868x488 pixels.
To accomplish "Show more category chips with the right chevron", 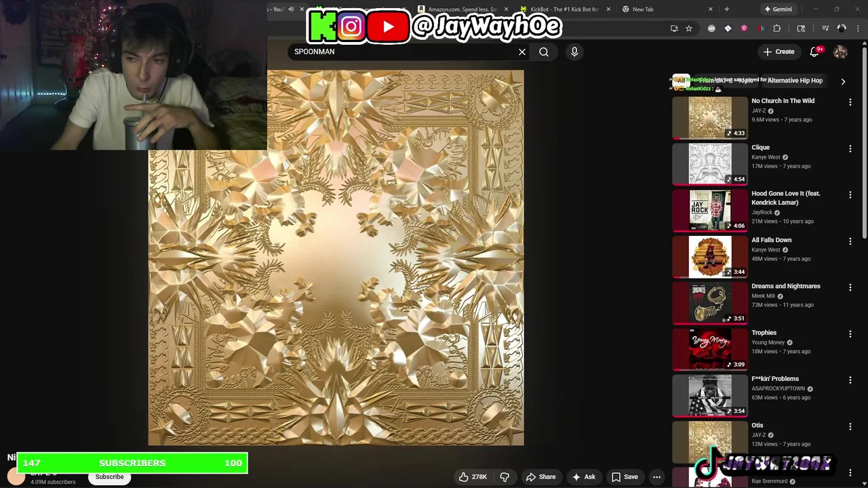I will pos(843,81).
